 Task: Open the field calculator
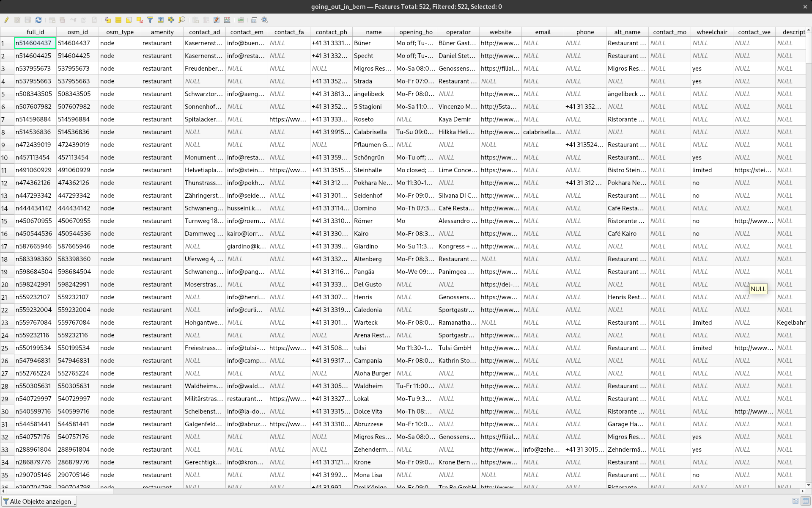227,20
